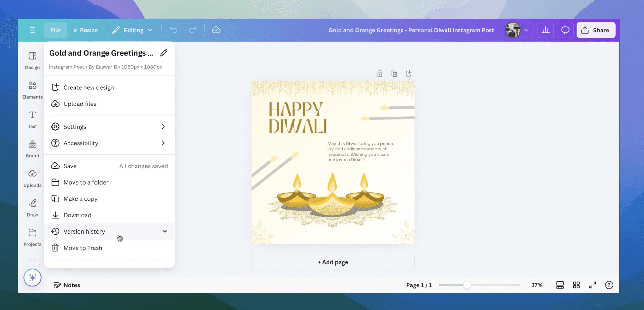Open the Canva Assistant sparkle button
Image resolution: width=644 pixels, height=310 pixels.
click(32, 277)
